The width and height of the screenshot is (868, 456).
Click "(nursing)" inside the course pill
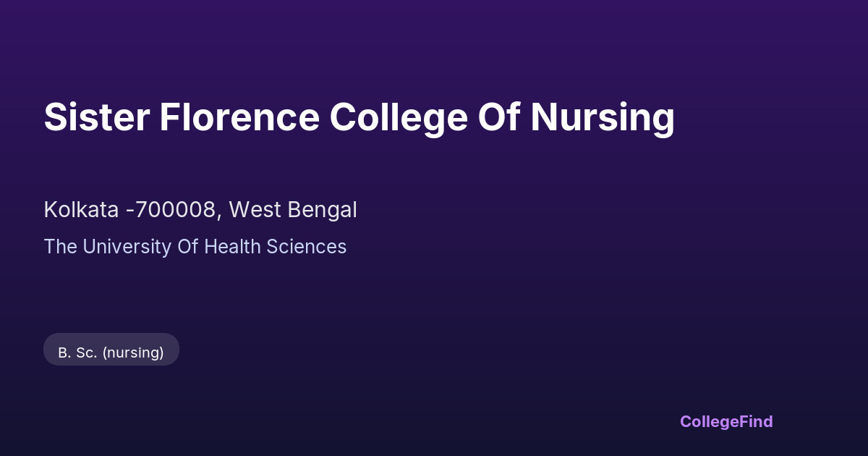[133, 352]
